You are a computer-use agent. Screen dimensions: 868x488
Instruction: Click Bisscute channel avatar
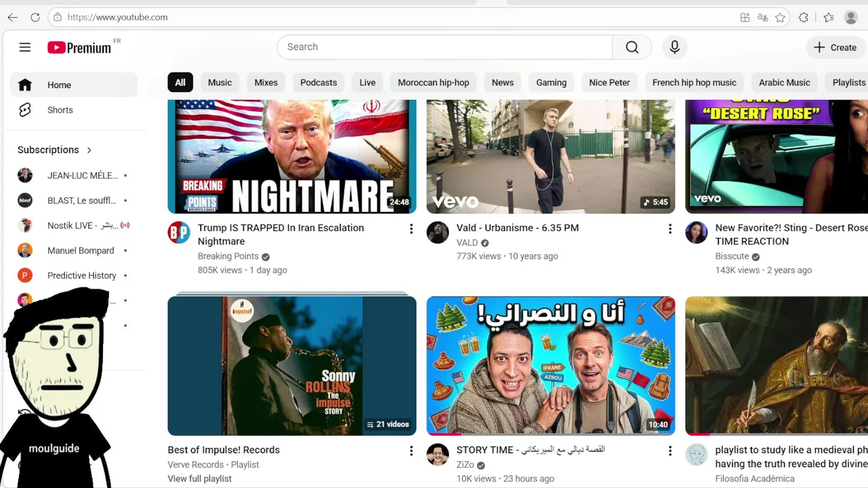pos(696,232)
